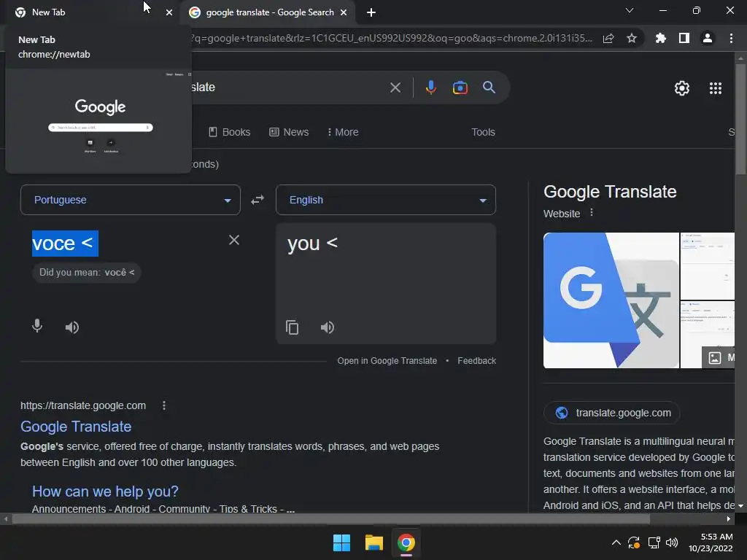
Task: Open the Chrome profile avatar
Action: click(x=707, y=38)
